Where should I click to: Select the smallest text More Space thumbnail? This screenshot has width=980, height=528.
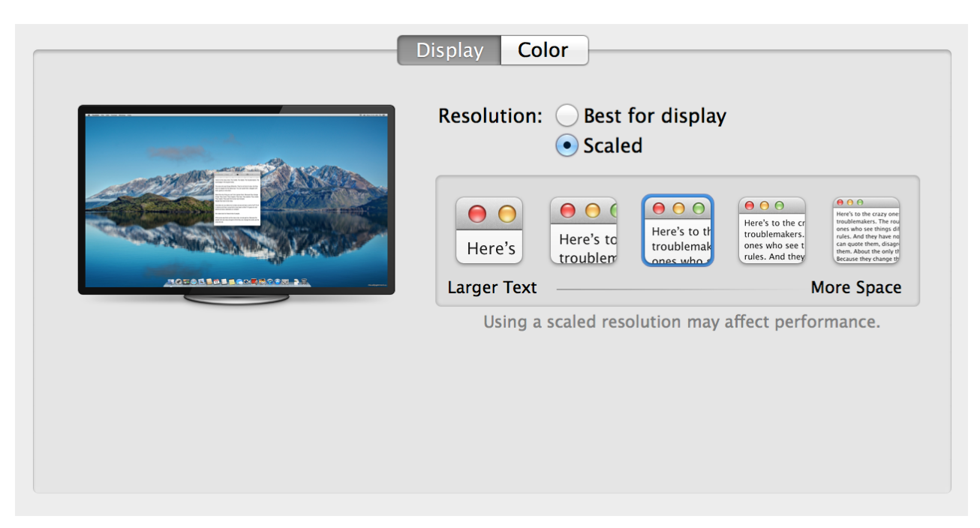[x=866, y=231]
